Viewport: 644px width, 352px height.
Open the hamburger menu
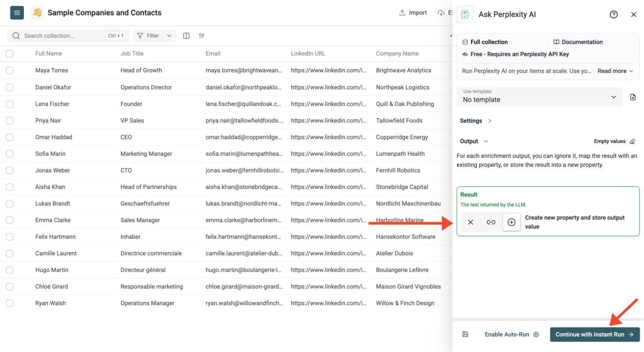[x=17, y=13]
